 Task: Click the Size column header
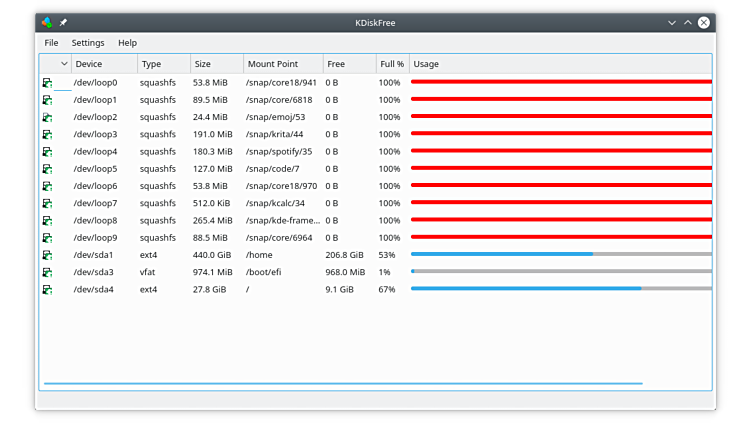215,64
